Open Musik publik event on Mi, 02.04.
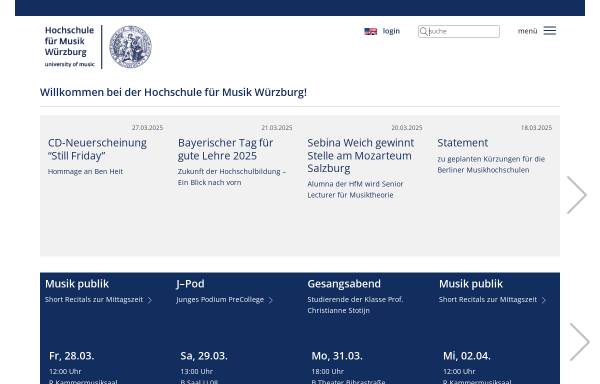Screen dimensions: 600x384 471,284
